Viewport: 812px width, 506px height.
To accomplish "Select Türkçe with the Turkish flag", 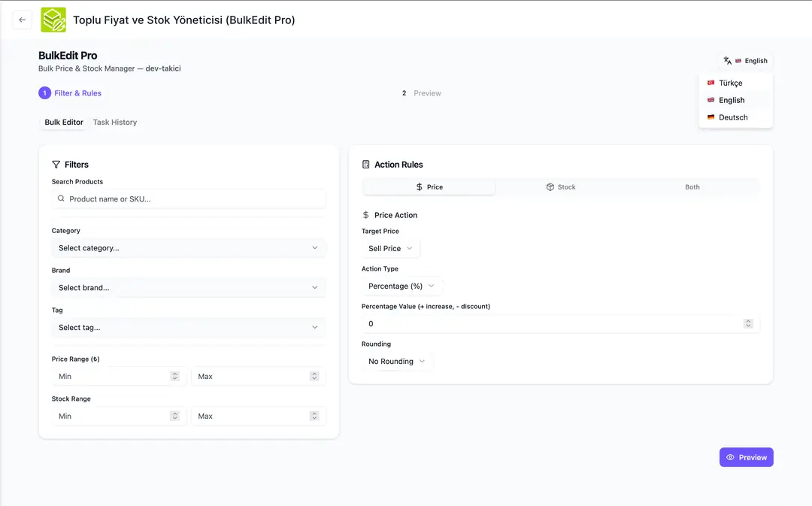I will pos(730,83).
